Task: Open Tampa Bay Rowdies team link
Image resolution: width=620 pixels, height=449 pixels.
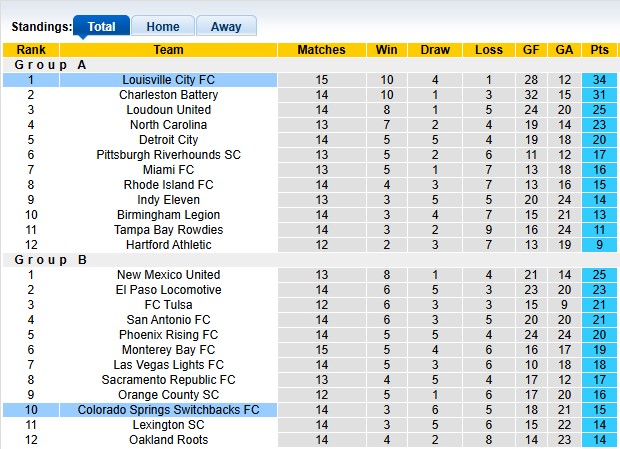Action: click(x=168, y=230)
